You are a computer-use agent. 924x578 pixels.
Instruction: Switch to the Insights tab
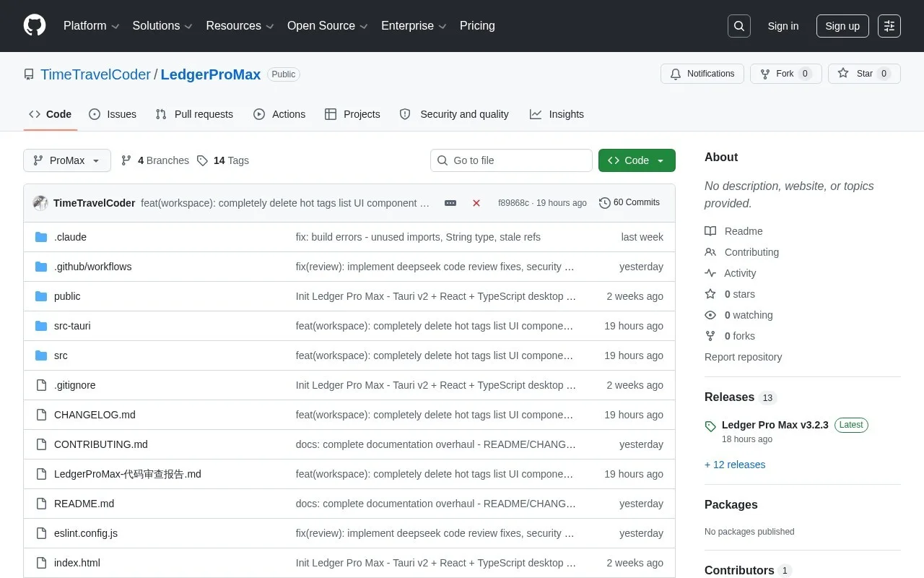pos(557,114)
